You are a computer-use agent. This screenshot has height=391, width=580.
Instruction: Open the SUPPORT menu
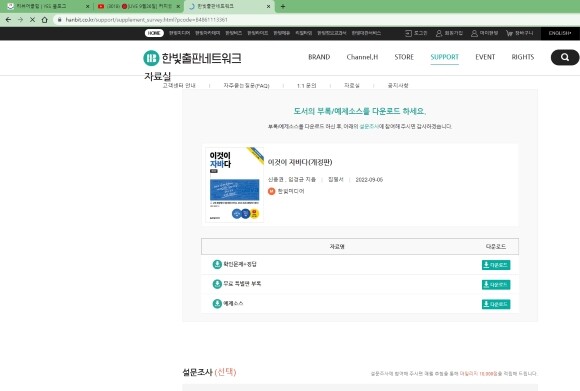445,57
